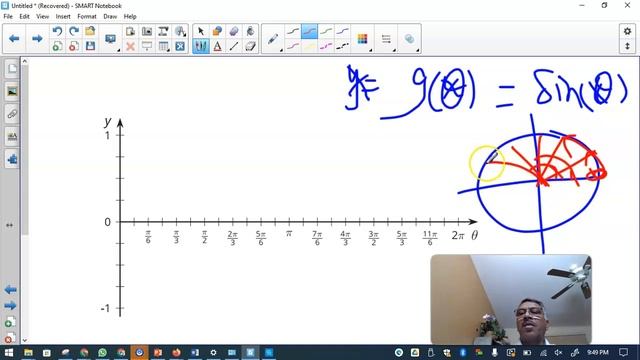The height and width of the screenshot is (360, 640).
Task: Move toolbar with the up-down arrow icon
Action: point(627,46)
